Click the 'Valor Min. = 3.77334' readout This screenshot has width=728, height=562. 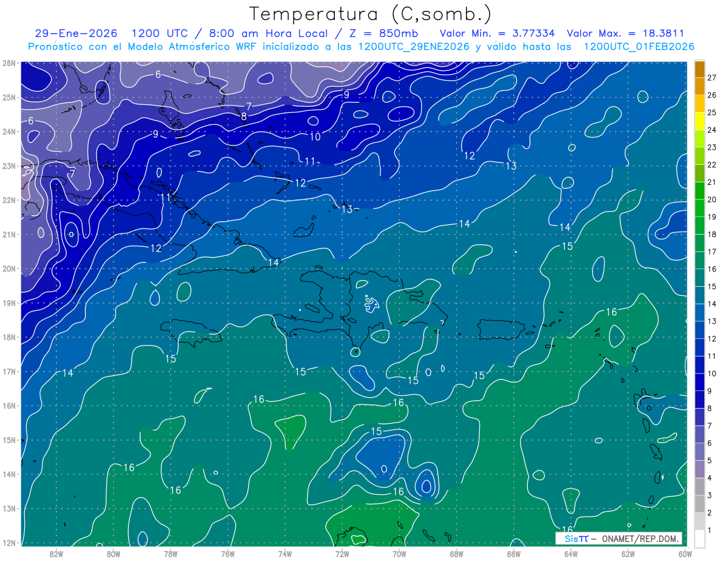pos(497,33)
